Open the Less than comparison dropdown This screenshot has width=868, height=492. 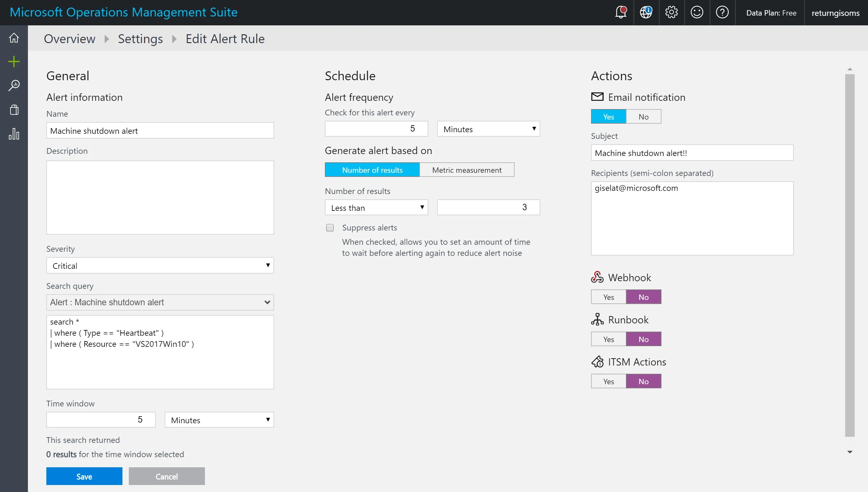pos(376,207)
